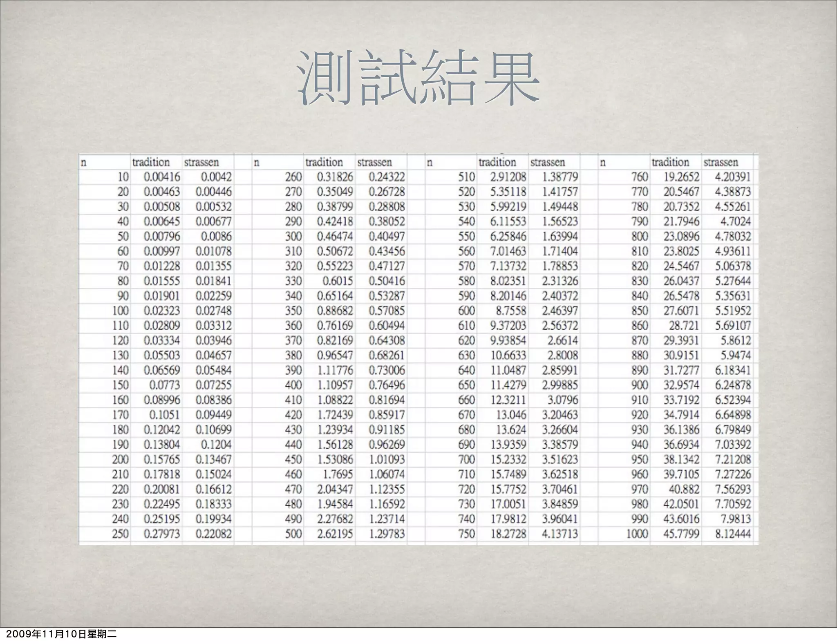Select the cell 8.7558
The image size is (837, 644).
(x=511, y=311)
